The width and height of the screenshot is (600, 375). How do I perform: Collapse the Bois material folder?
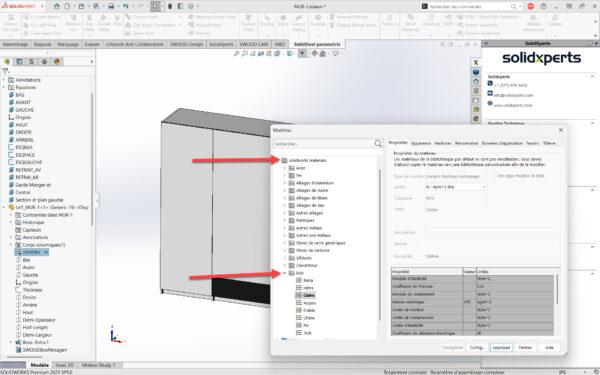click(x=285, y=273)
